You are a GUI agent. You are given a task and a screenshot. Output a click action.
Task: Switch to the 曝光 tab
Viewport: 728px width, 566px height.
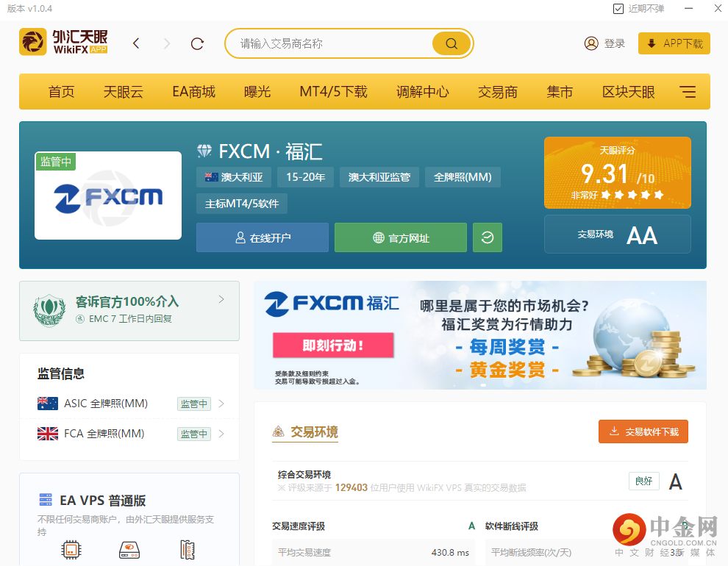click(x=257, y=91)
